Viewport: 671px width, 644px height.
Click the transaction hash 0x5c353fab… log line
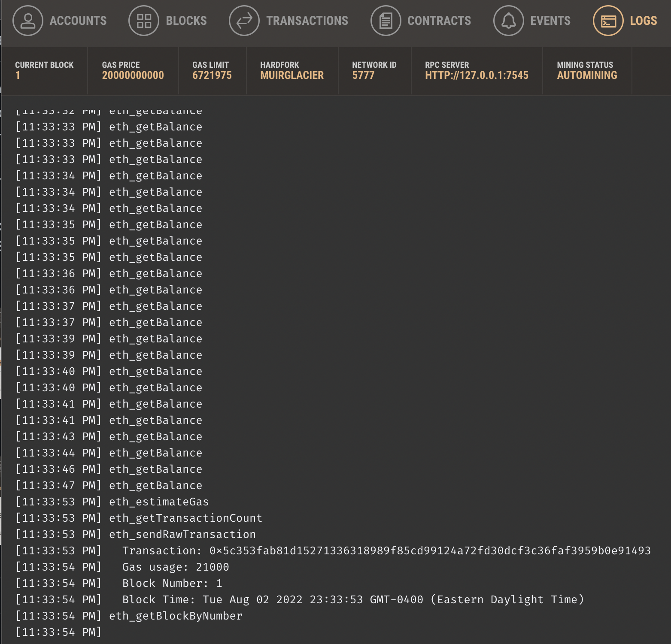coord(333,551)
